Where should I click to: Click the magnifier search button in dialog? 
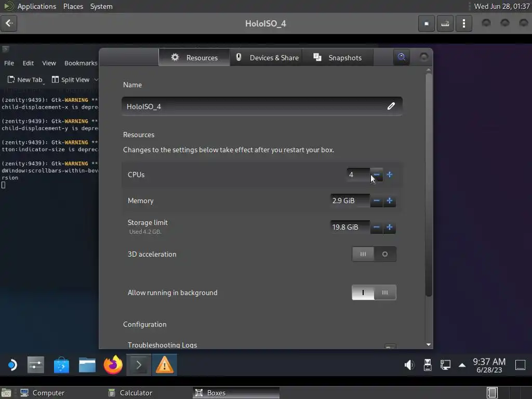pyautogui.click(x=402, y=57)
